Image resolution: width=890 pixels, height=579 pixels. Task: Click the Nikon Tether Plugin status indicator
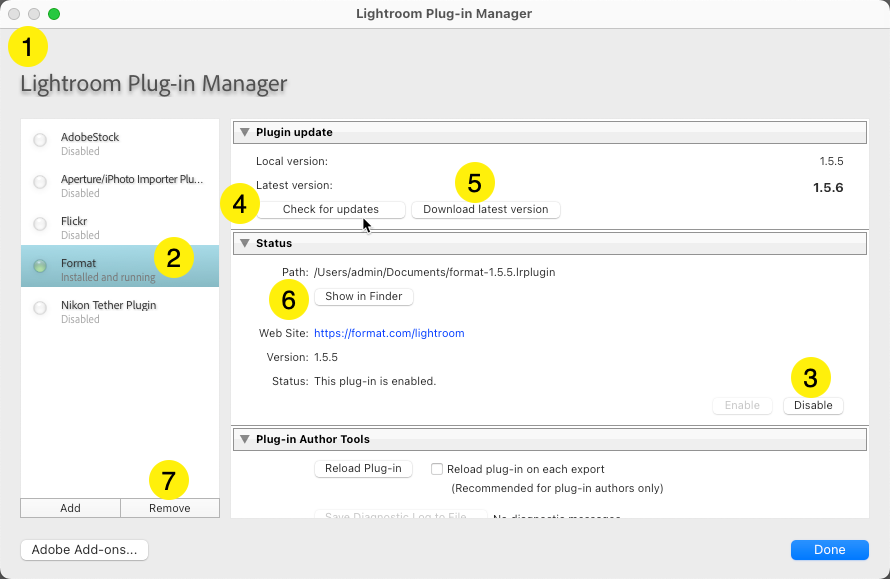click(40, 308)
